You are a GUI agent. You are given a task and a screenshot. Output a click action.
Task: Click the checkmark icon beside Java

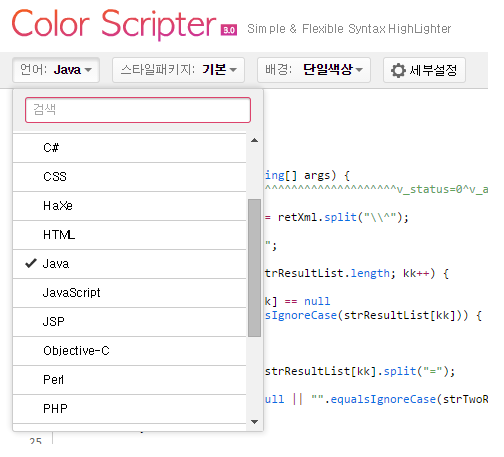(31, 264)
